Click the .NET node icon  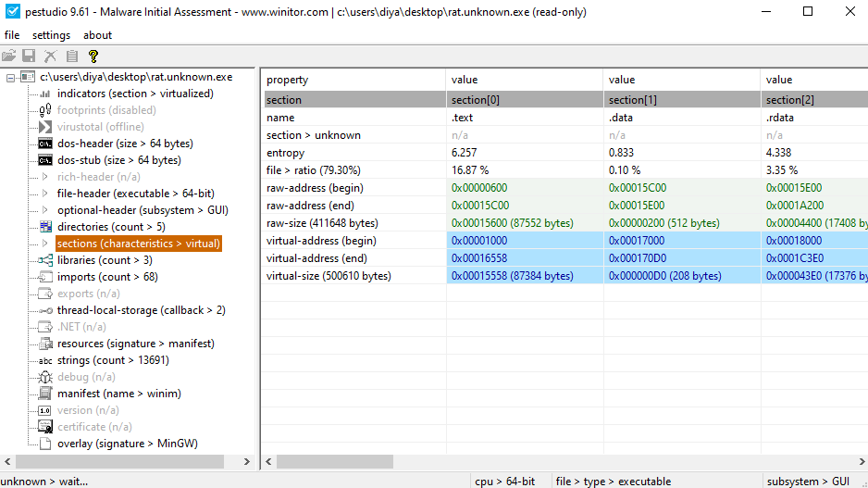[x=45, y=327]
